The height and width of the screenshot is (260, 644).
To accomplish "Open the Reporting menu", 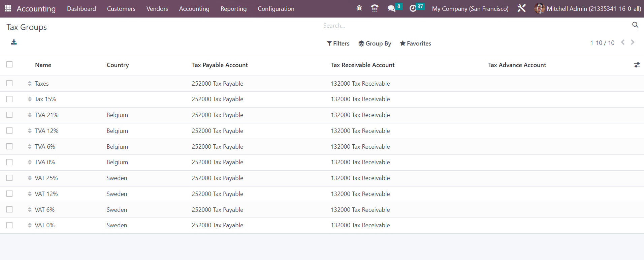I will 233,9.
